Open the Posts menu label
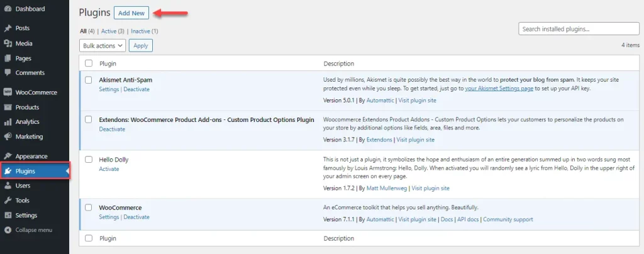The height and width of the screenshot is (254, 644). [x=23, y=28]
